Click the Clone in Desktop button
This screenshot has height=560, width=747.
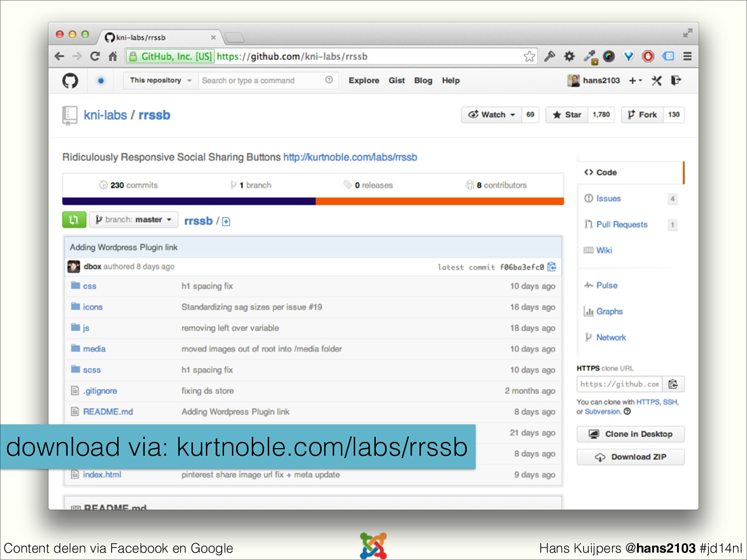(x=630, y=434)
